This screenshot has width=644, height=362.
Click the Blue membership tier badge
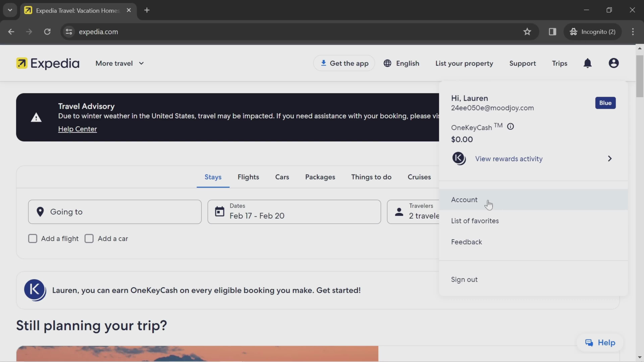click(x=605, y=103)
